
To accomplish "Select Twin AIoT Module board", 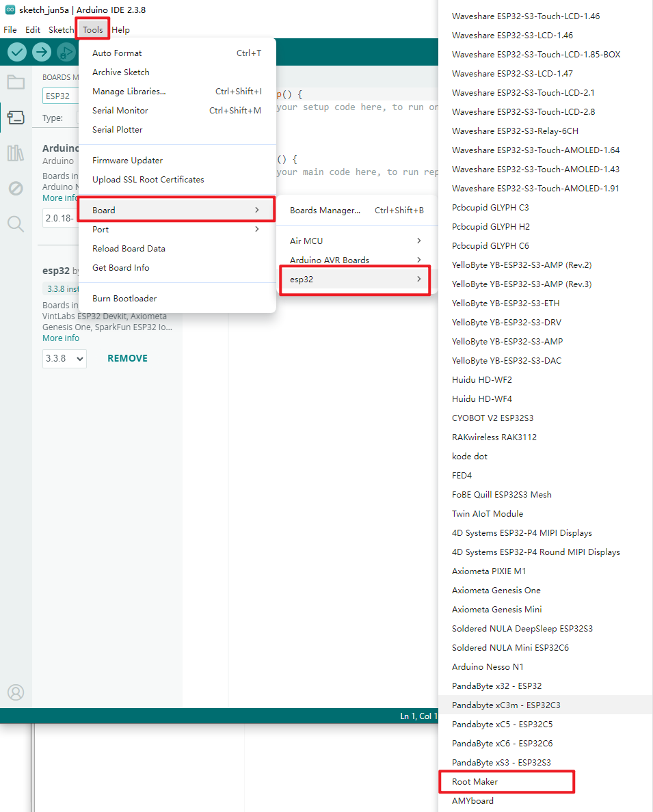I will coord(545,513).
